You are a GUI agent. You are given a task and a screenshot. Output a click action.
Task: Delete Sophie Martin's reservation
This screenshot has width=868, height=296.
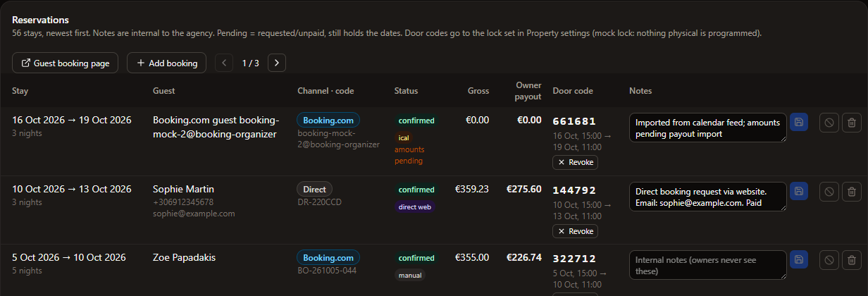pyautogui.click(x=851, y=191)
